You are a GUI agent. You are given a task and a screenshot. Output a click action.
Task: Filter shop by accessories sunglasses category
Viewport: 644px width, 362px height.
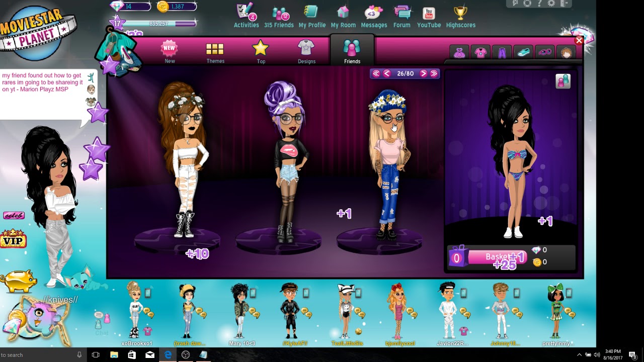point(545,52)
